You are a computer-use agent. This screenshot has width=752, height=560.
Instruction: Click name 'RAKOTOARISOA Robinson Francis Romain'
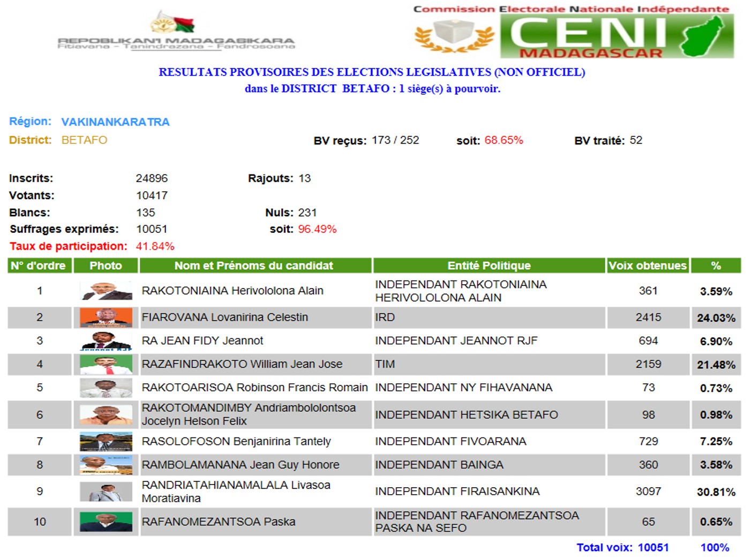click(255, 388)
